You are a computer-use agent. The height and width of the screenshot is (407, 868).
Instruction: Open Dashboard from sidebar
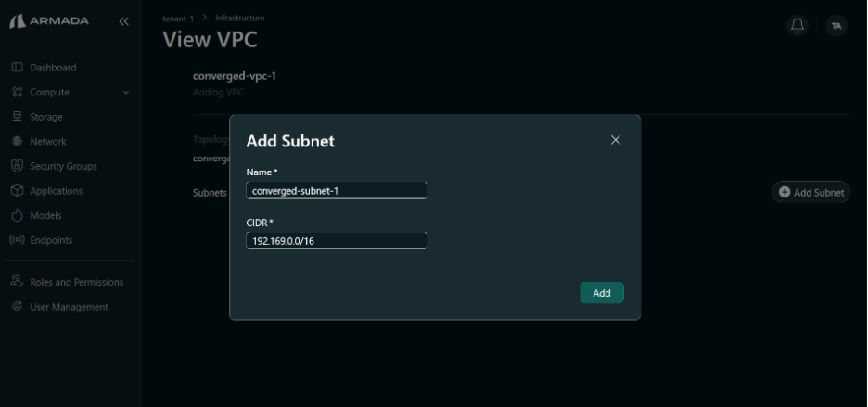53,68
